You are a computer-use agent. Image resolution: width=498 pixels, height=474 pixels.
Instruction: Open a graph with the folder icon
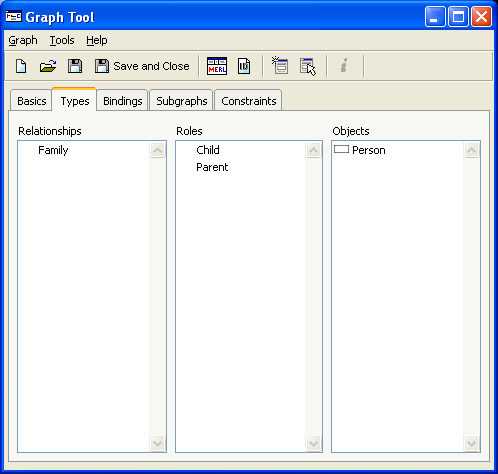click(48, 66)
